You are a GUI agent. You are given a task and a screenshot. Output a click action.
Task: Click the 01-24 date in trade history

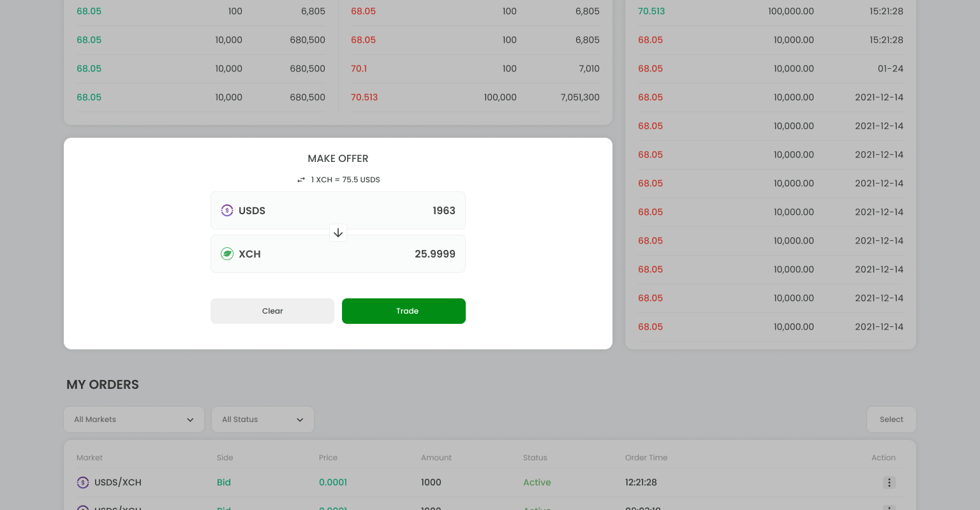[x=891, y=69]
